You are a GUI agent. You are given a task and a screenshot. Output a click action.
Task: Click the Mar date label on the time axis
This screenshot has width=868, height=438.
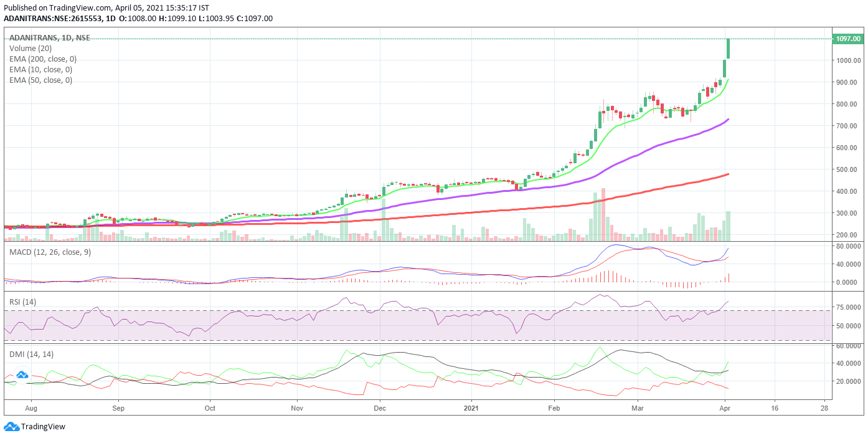(x=637, y=409)
